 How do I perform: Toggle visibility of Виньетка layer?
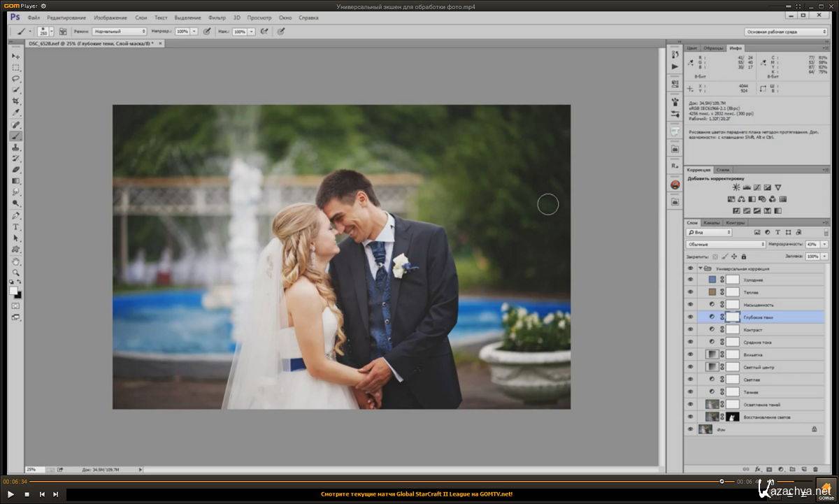click(x=691, y=355)
